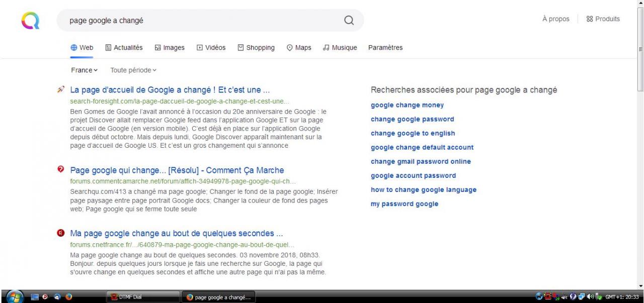Click the 'Recherches associées pour page google a changé' heading
The image size is (644, 303).
(464, 90)
